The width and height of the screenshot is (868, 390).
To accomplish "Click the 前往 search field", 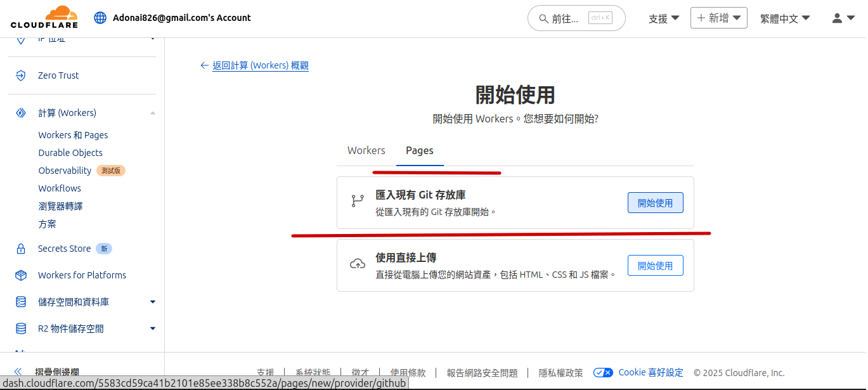I will coord(576,18).
